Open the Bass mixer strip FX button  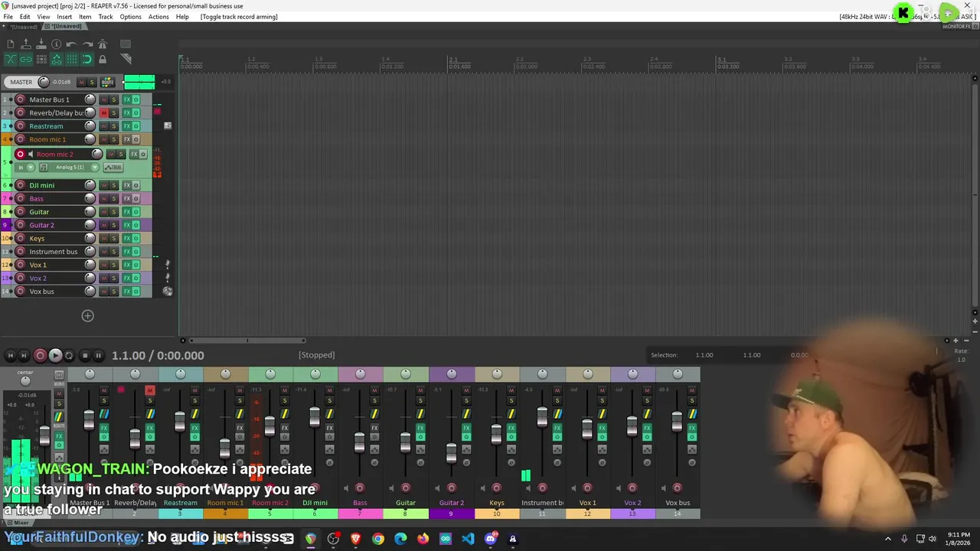(374, 429)
